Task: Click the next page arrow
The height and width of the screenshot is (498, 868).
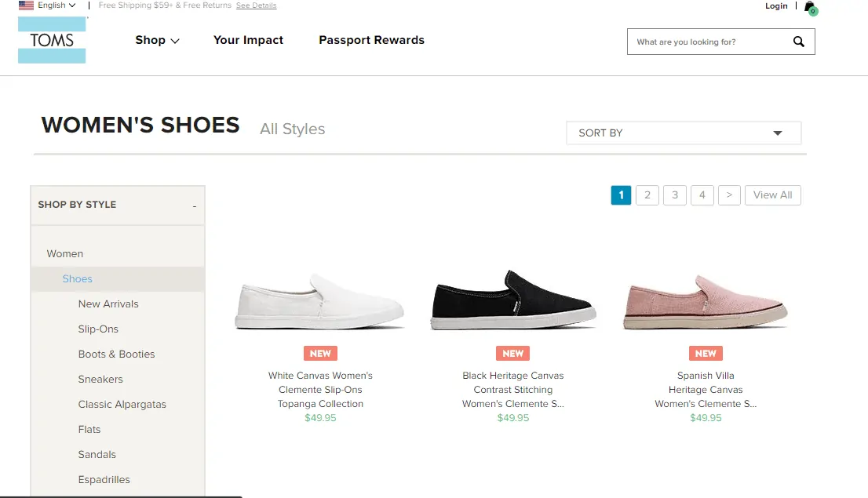Action: coord(729,194)
